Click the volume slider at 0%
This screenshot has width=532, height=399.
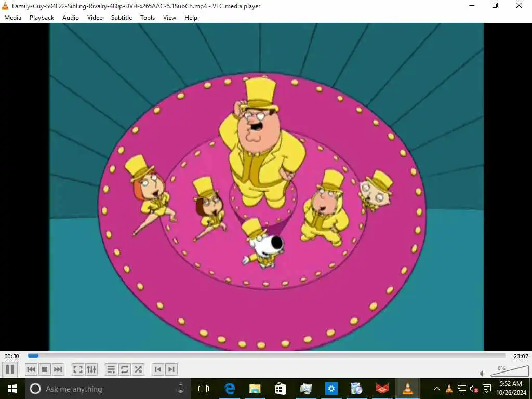510,371
